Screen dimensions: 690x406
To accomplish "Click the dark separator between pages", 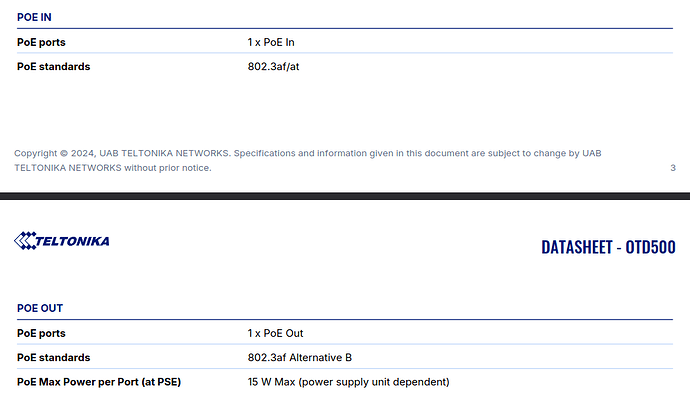I will point(345,196).
